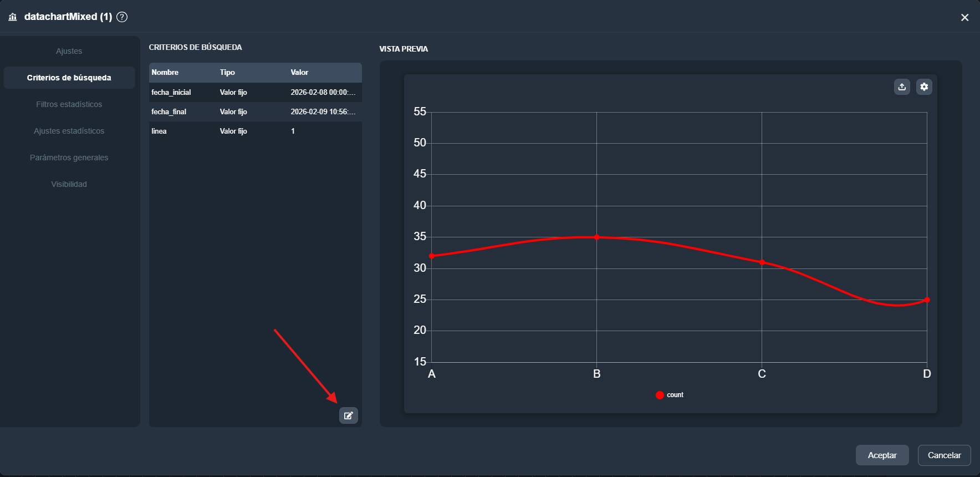Select the fecha_inicial criteria row
The image size is (980, 477).
(255, 93)
